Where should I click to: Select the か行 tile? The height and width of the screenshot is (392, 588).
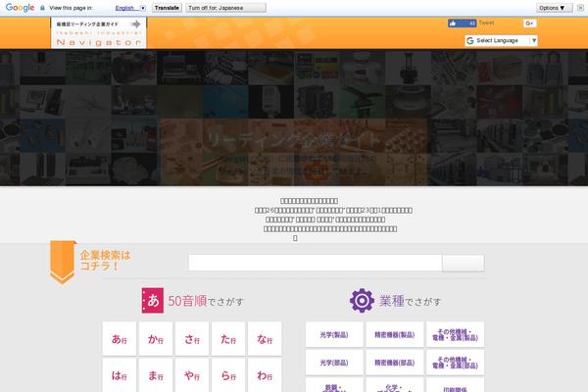pos(156,339)
